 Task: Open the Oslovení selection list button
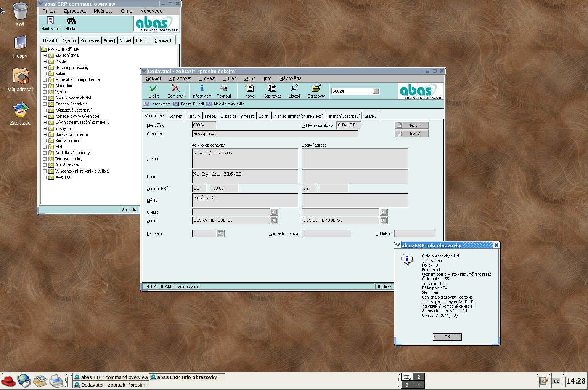coord(220,233)
